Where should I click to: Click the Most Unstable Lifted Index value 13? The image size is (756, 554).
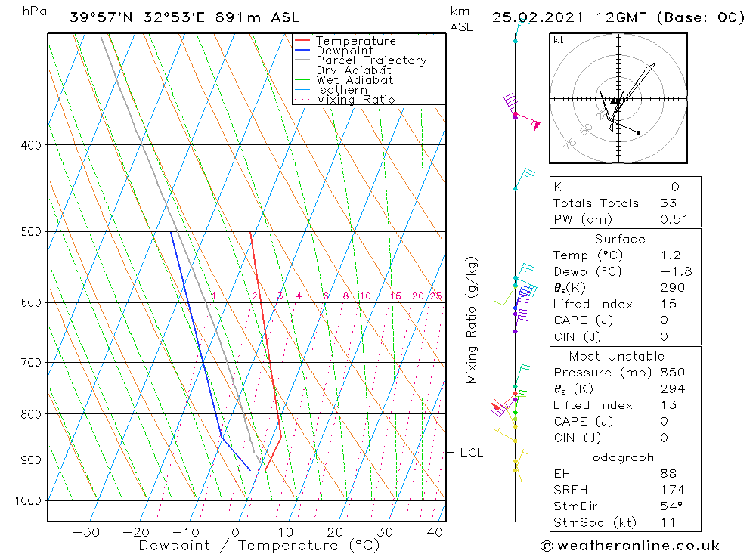point(669,405)
